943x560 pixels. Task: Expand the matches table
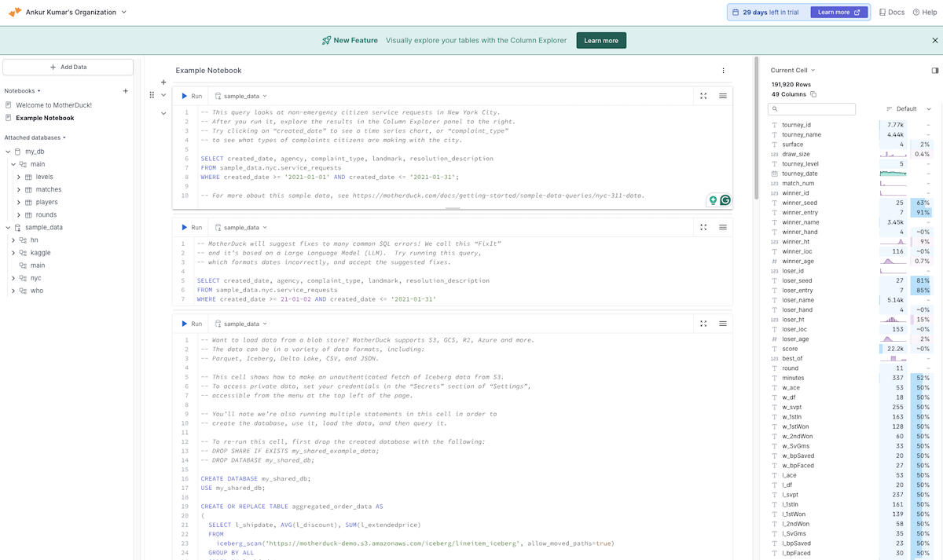click(x=19, y=189)
